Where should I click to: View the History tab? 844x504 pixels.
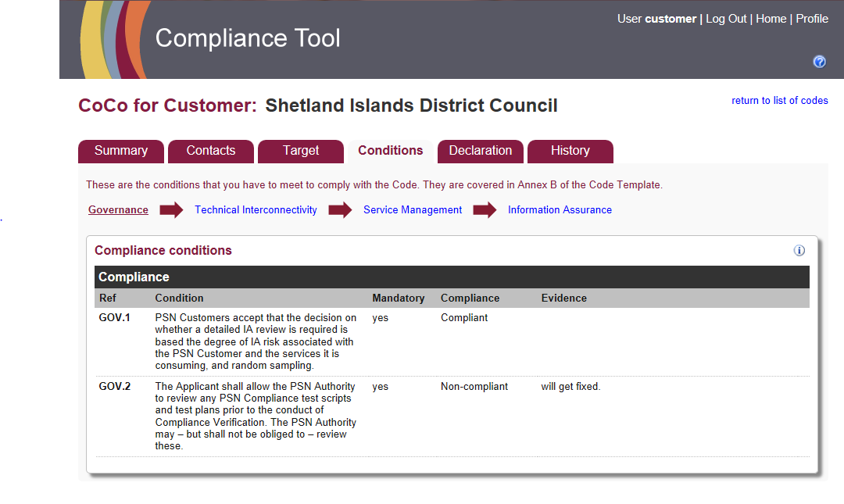pos(570,151)
